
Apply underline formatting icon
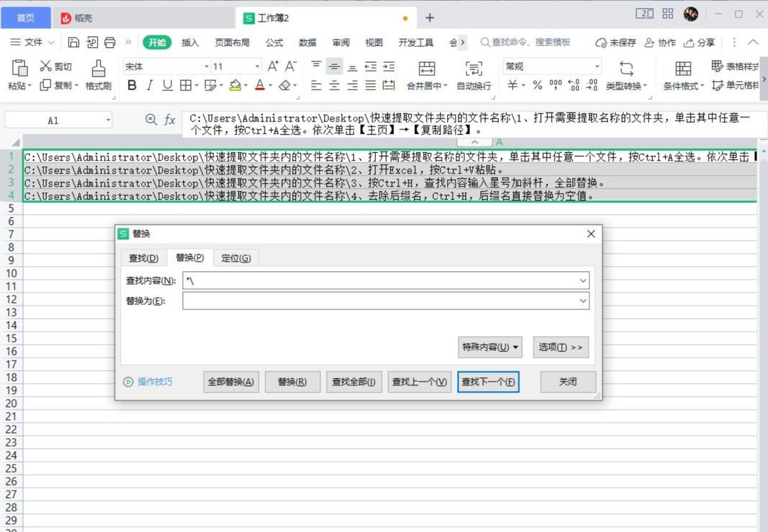[x=167, y=86]
